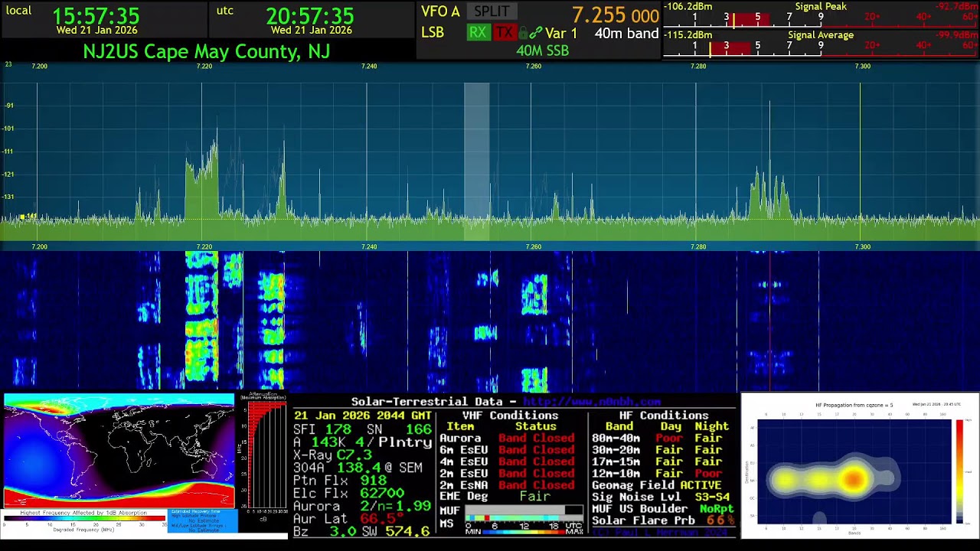The image size is (980, 551).
Task: Open the n0nbh.com link
Action: 591,402
